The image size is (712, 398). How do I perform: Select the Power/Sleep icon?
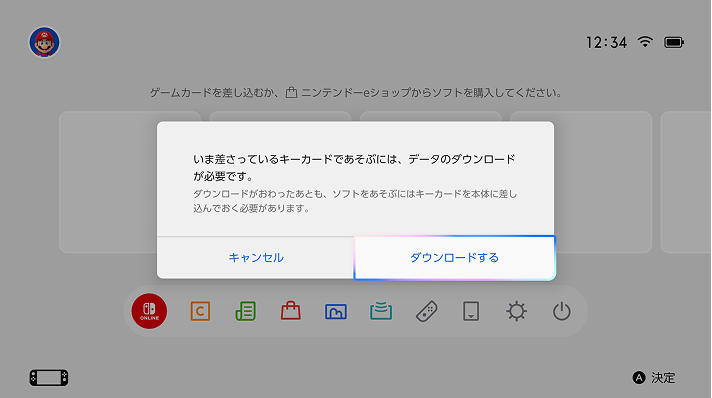coord(562,312)
